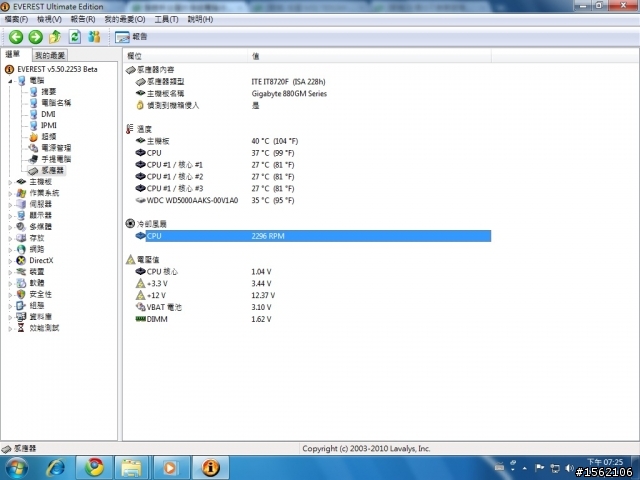Screen dimensions: 640x480
Task: Expand the 伺服器 server node
Action: (10, 204)
